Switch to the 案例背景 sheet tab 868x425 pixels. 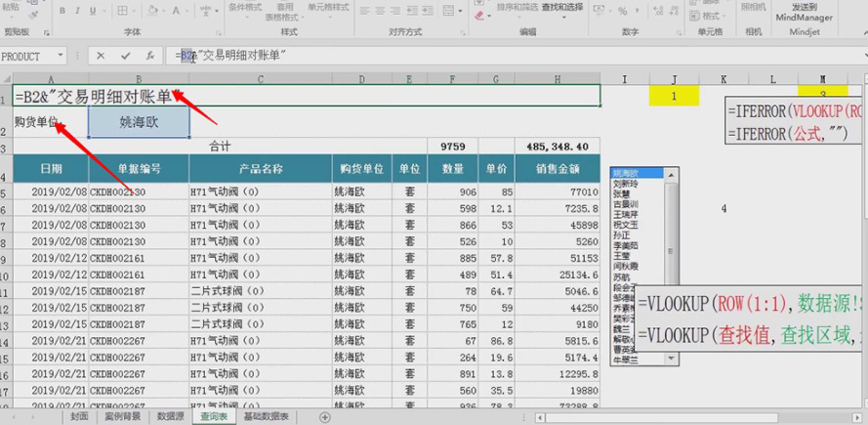(x=122, y=416)
